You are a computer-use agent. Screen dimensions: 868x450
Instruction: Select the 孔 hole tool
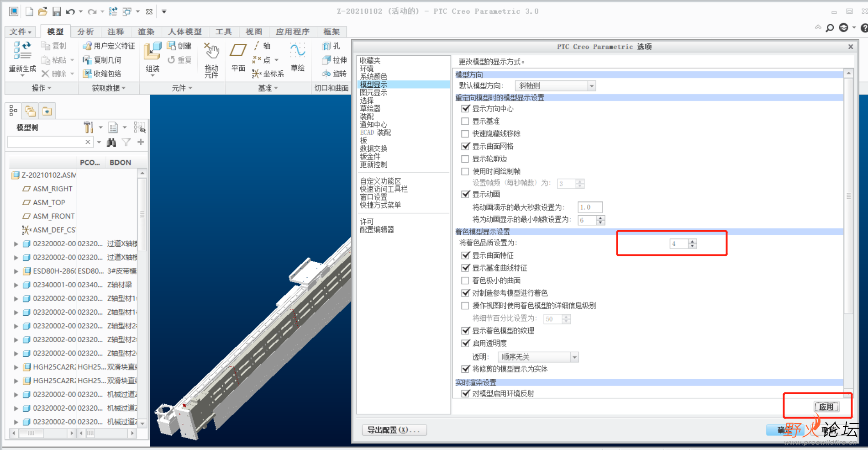(331, 46)
